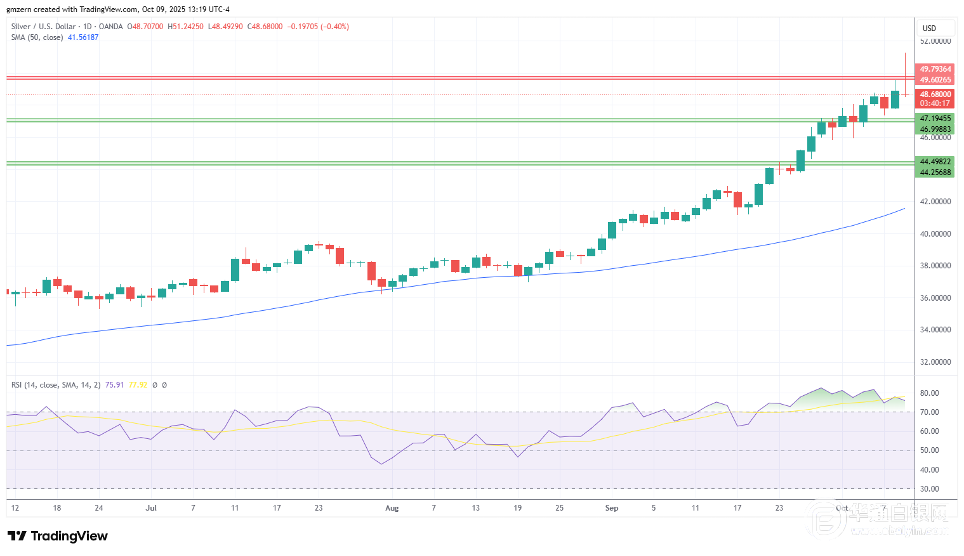The height and width of the screenshot is (556, 964).
Task: Click the Aug label on time axis
Action: click(391, 507)
